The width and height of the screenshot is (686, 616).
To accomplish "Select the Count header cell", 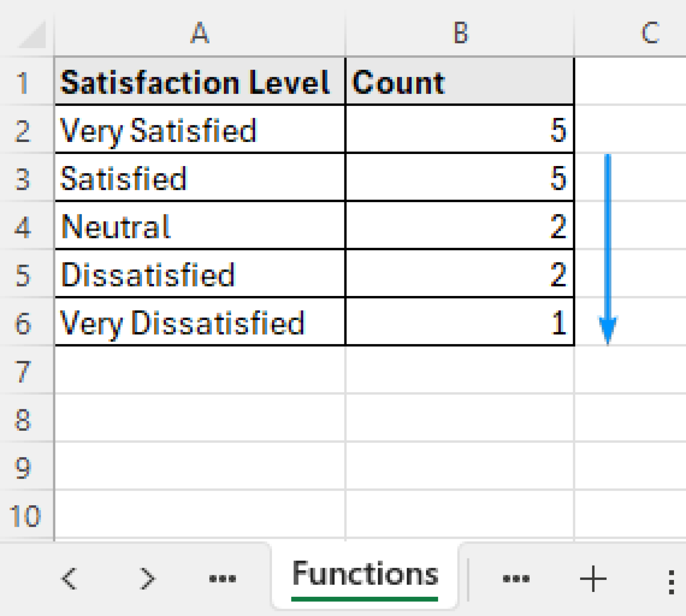I will coord(459,82).
